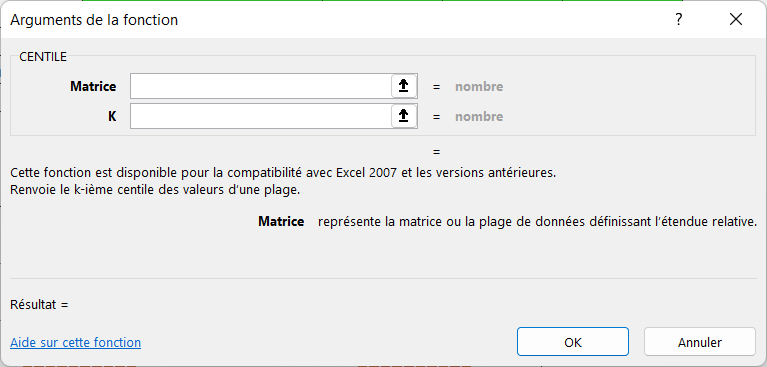The width and height of the screenshot is (767, 367).
Task: Click the nombre hint beside Matrice
Action: [x=479, y=87]
